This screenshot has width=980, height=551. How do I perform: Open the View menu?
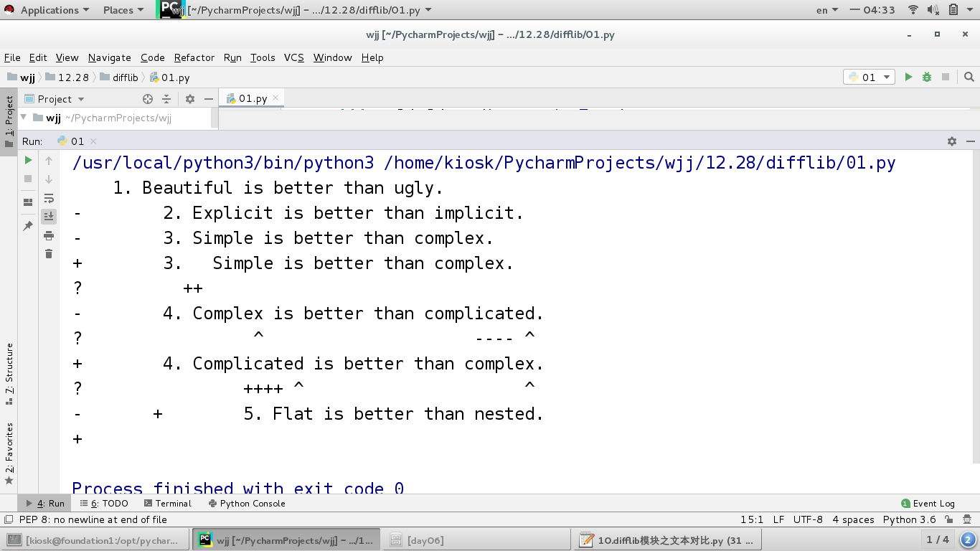click(x=67, y=57)
